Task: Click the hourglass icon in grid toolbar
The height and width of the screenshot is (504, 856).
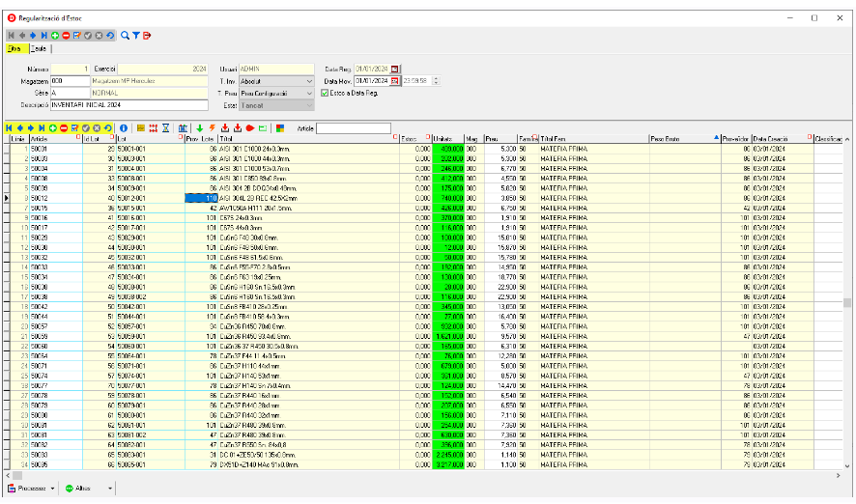Action: (165, 128)
